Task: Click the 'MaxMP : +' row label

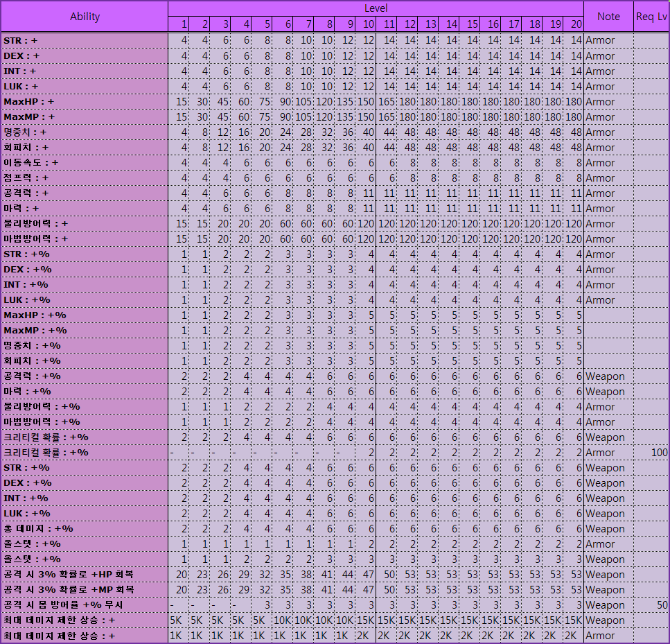Action: pos(85,116)
